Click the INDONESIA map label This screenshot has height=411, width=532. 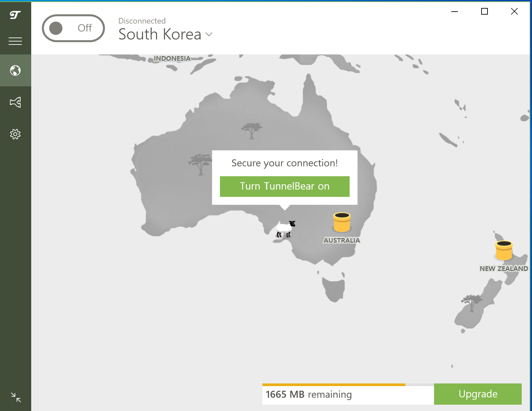click(172, 58)
